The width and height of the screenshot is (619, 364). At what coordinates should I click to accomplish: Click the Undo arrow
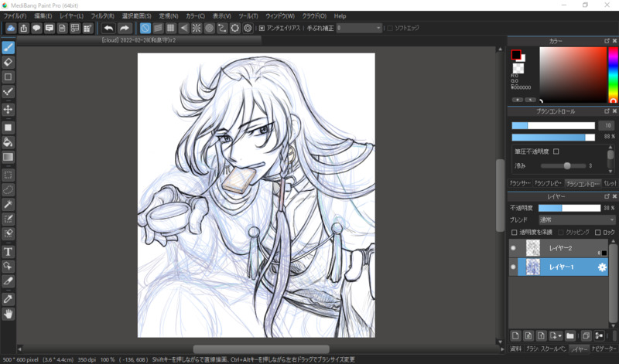(108, 28)
